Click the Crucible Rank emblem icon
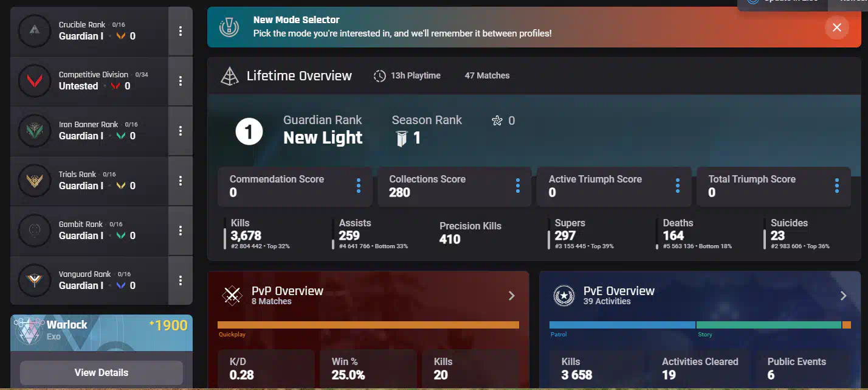868x390 pixels. point(35,30)
